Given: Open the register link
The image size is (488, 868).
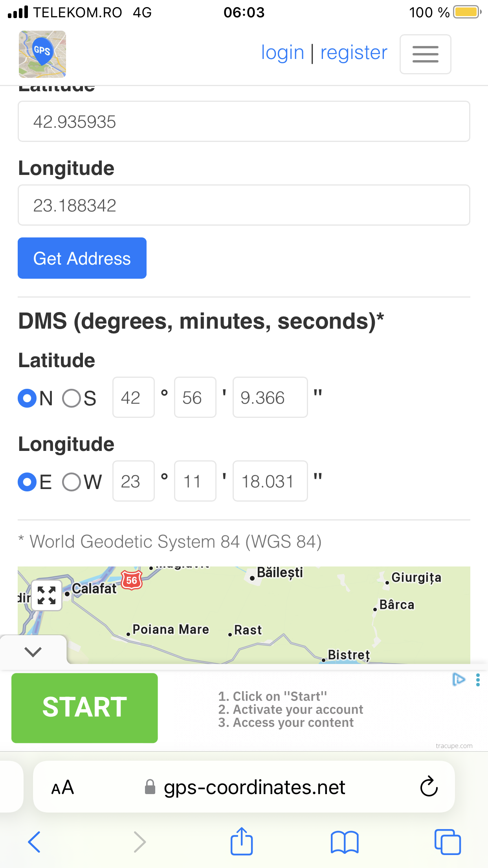Looking at the screenshot, I should point(354,53).
